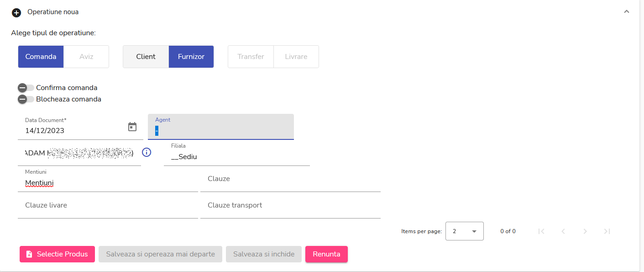Image resolution: width=644 pixels, height=272 pixels.
Task: Click the Renunta button
Action: click(326, 254)
